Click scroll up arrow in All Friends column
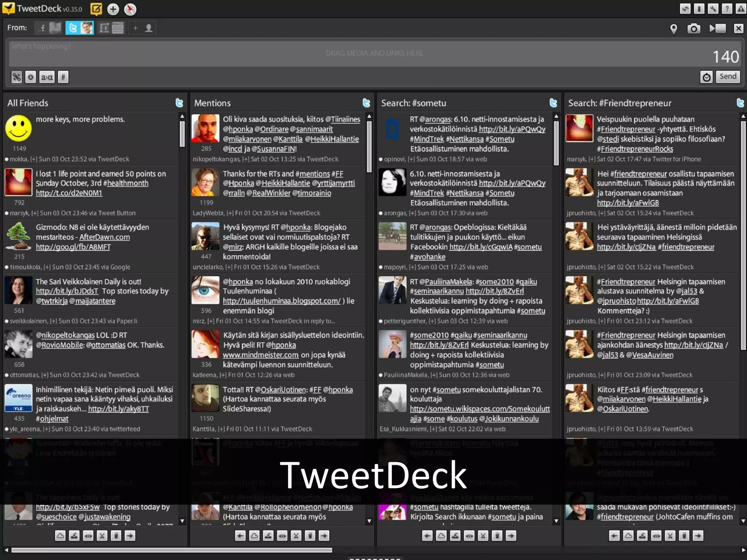 tap(182, 116)
